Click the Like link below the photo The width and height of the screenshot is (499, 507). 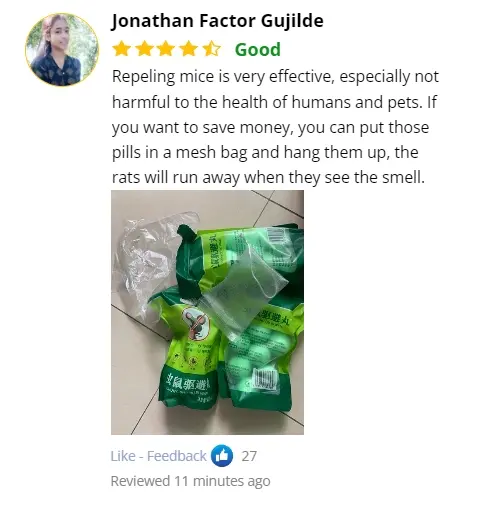tap(123, 456)
